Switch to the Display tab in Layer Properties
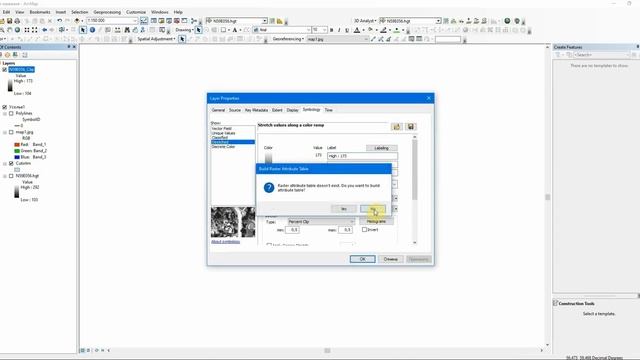 (x=292, y=110)
